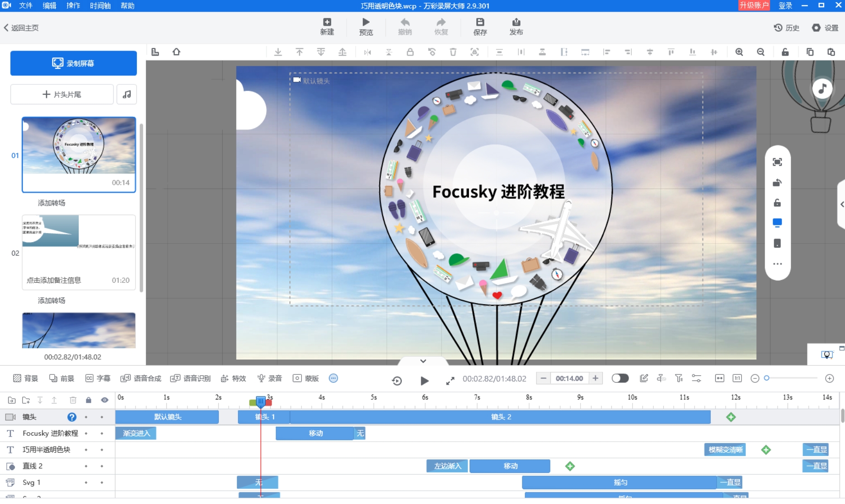Click the filter icon in timeline toolbar
The height and width of the screenshot is (504, 845).
679,378
